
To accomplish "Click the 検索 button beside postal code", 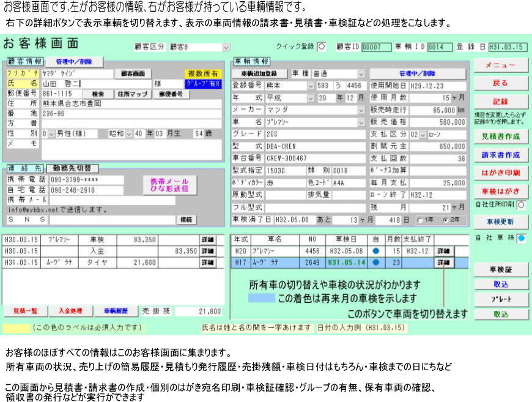I will click(x=98, y=94).
